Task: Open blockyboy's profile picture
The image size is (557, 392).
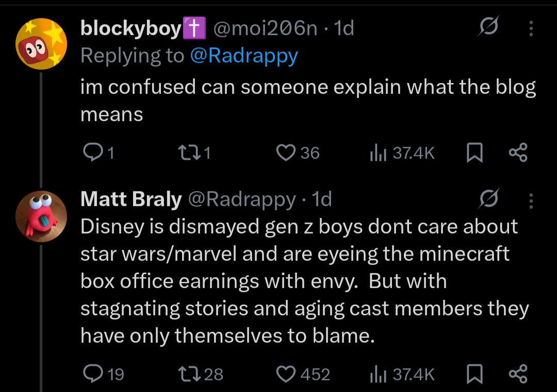Action: click(41, 43)
